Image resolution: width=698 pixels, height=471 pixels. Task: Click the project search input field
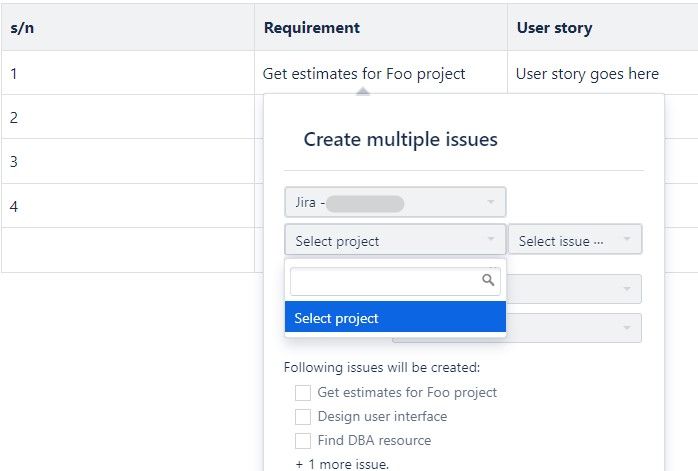[395, 281]
